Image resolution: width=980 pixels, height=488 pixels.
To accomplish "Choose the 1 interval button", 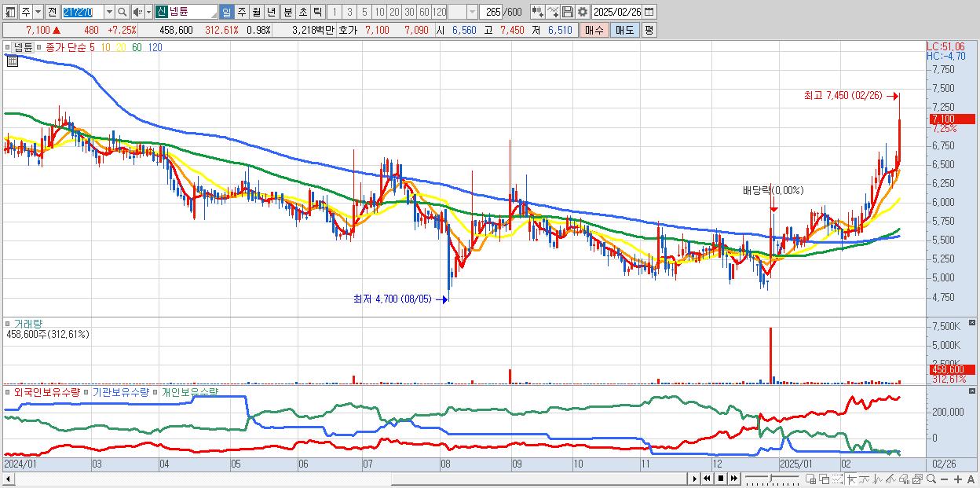I will coord(335,12).
